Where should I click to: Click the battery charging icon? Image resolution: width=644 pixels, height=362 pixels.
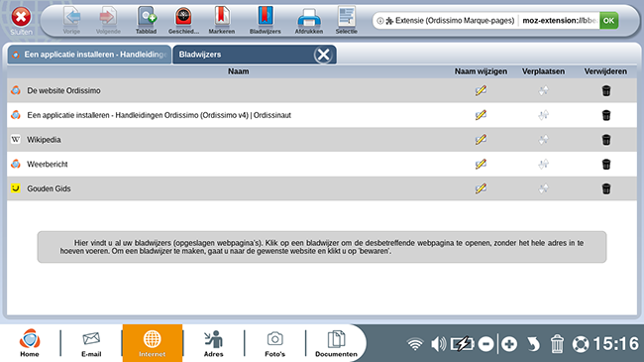coord(462,344)
